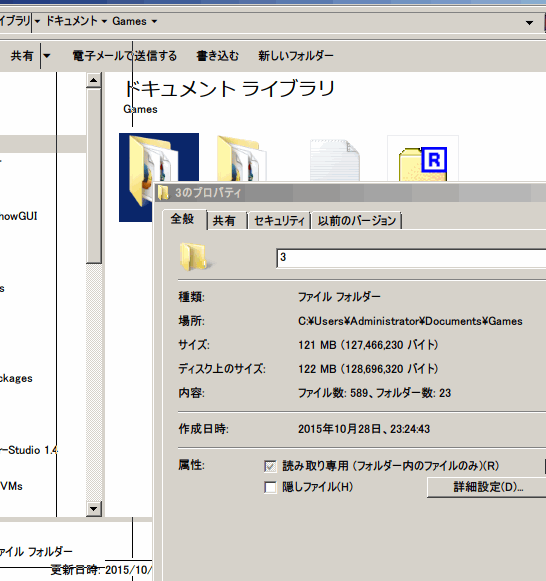Enable the 隠しファイル(H) checkbox
Viewport: 546px width, 581px height.
tap(270, 487)
